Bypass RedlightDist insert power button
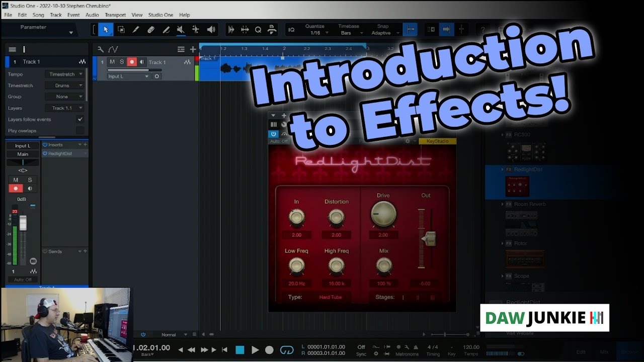This screenshot has width=644, height=362. pos(45,153)
